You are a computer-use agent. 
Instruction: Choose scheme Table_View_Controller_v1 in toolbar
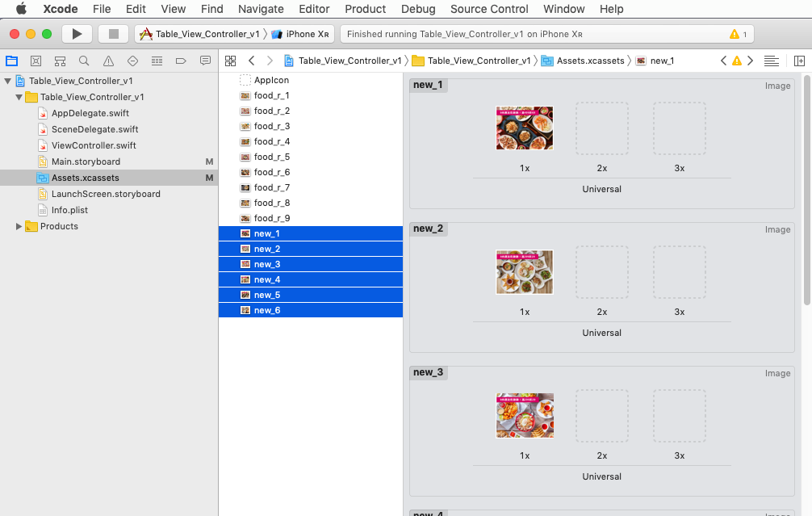click(x=199, y=34)
